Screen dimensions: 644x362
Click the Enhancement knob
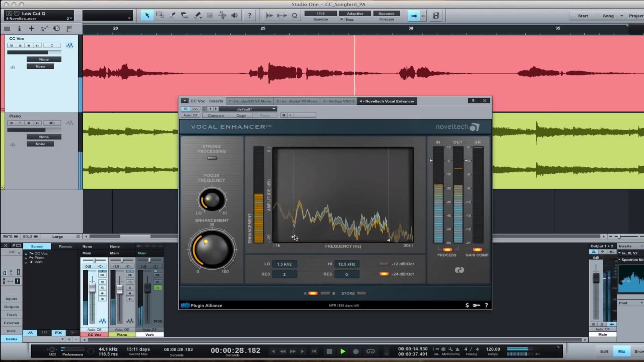212,248
